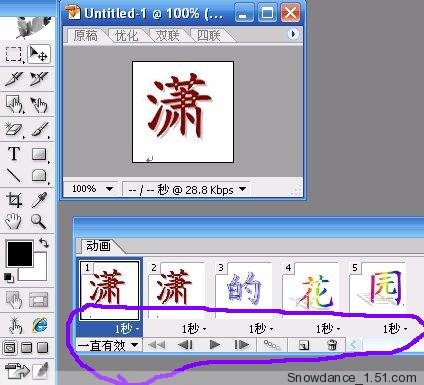This screenshot has height=385, width=424.
Task: Select the 动画 panel tab
Action: click(99, 246)
